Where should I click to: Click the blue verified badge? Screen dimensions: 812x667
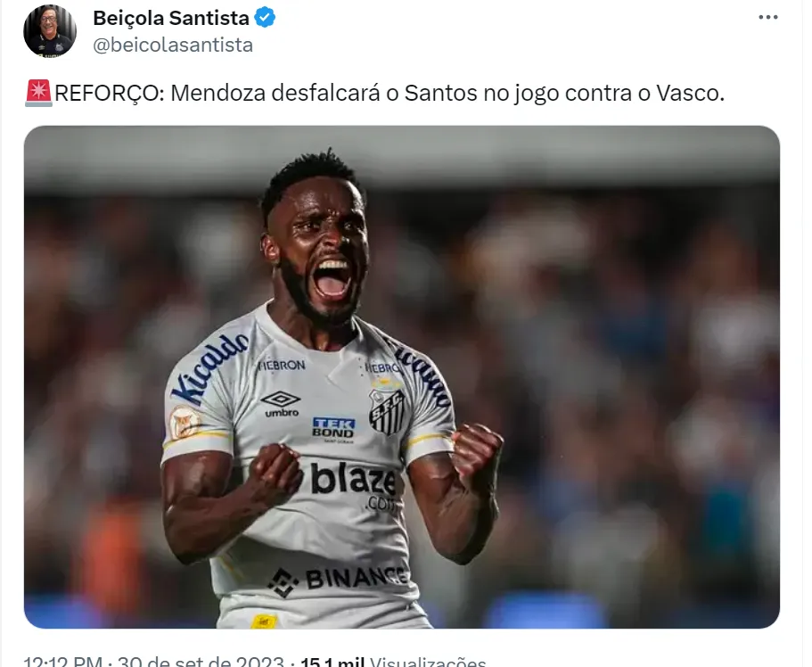pyautogui.click(x=265, y=17)
